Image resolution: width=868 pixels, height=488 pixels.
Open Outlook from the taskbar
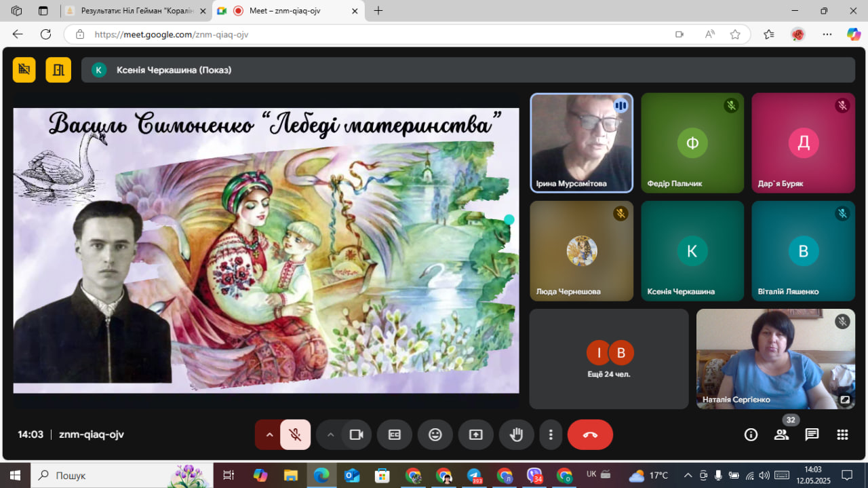tap(352, 475)
